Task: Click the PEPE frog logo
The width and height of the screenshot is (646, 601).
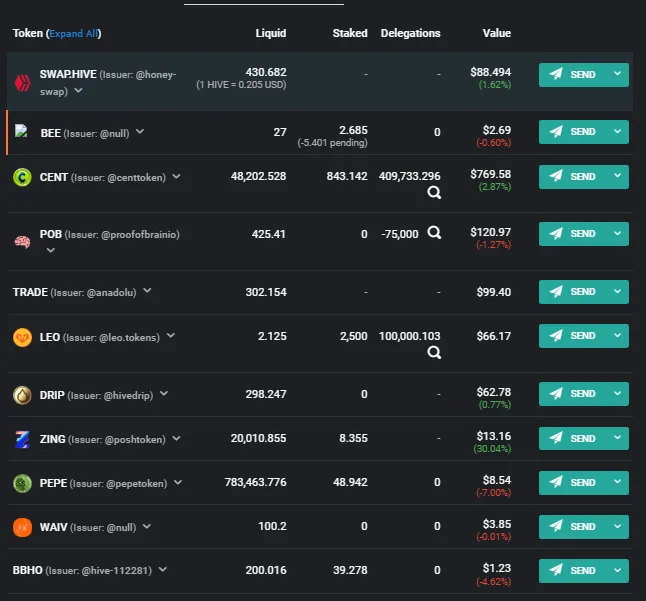Action: [22, 483]
